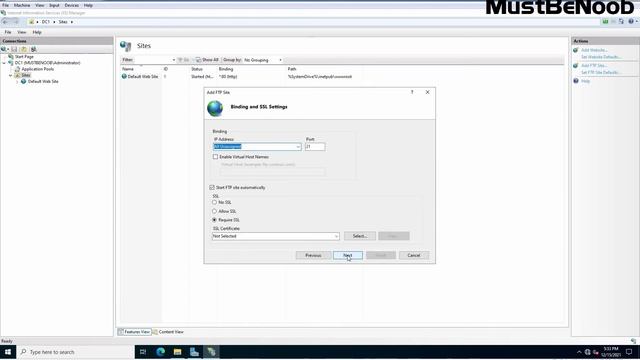Image resolution: width=640 pixels, height=360 pixels.
Task: Expand the Default Web Site tree node
Action: (17, 81)
